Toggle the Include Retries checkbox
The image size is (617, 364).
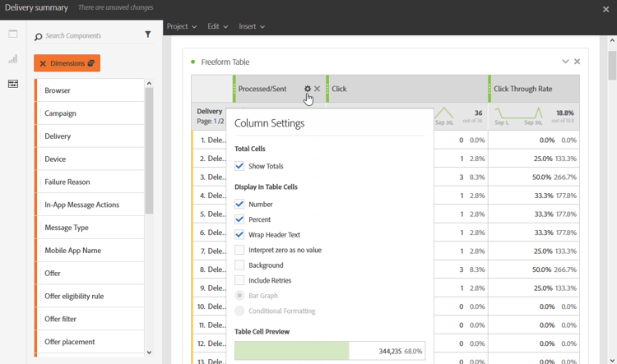(239, 280)
